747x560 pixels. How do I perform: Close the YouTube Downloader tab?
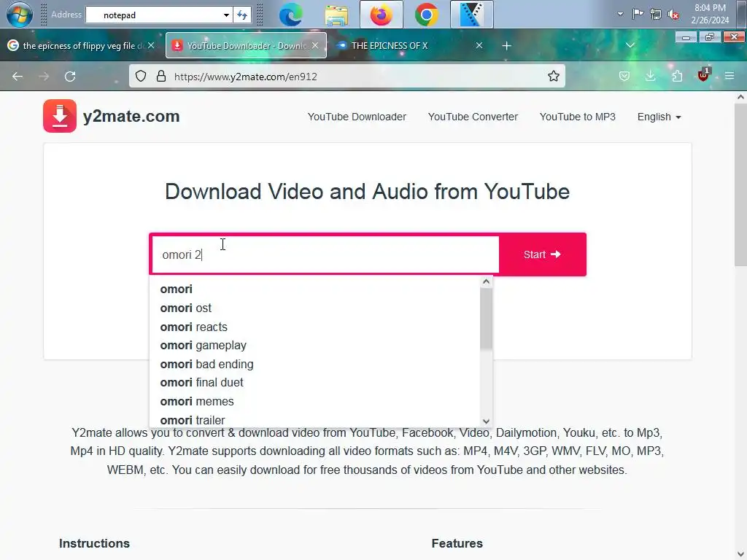(x=315, y=45)
